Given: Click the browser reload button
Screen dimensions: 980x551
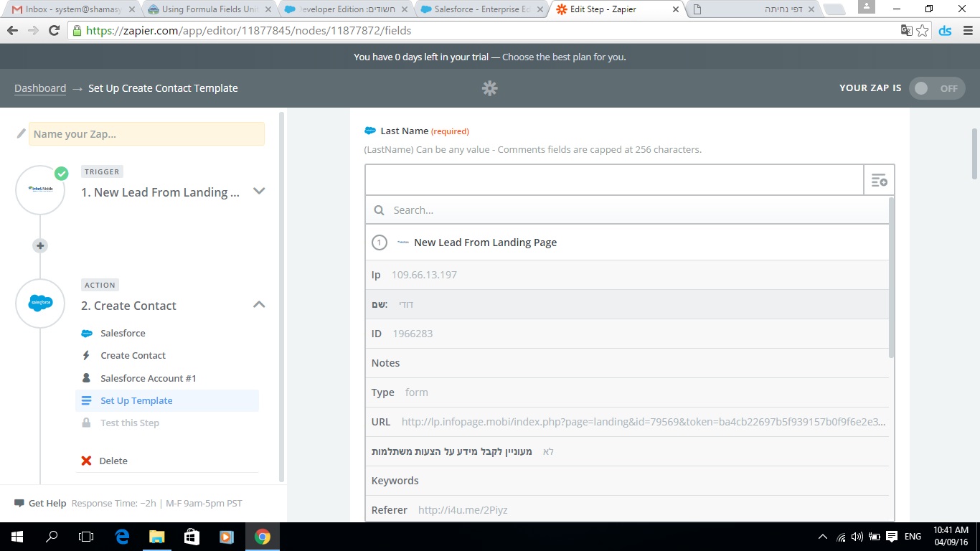Looking at the screenshot, I should [54, 31].
